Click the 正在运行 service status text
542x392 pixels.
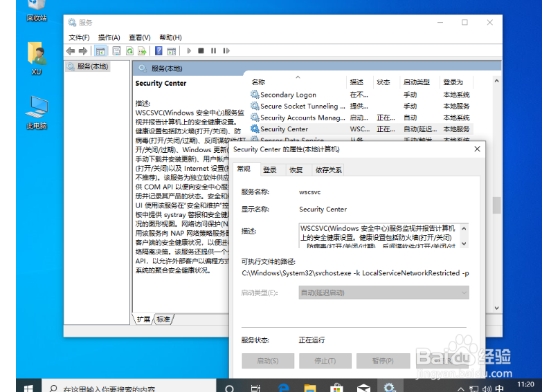coord(311,340)
